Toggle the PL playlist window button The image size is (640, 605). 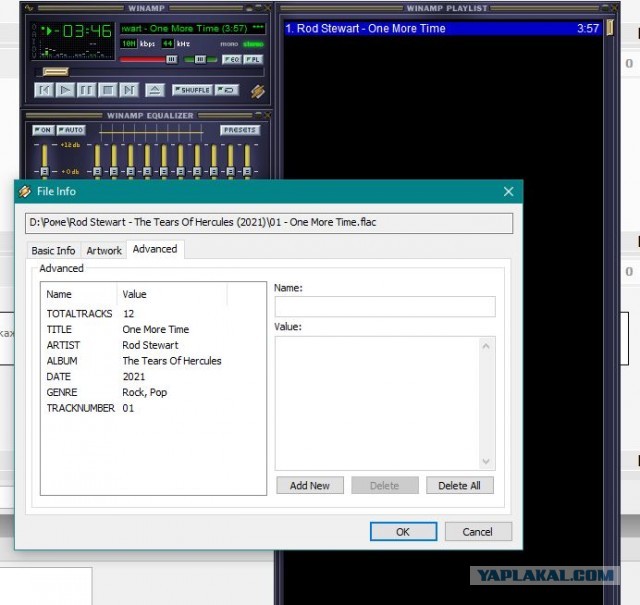[253, 60]
